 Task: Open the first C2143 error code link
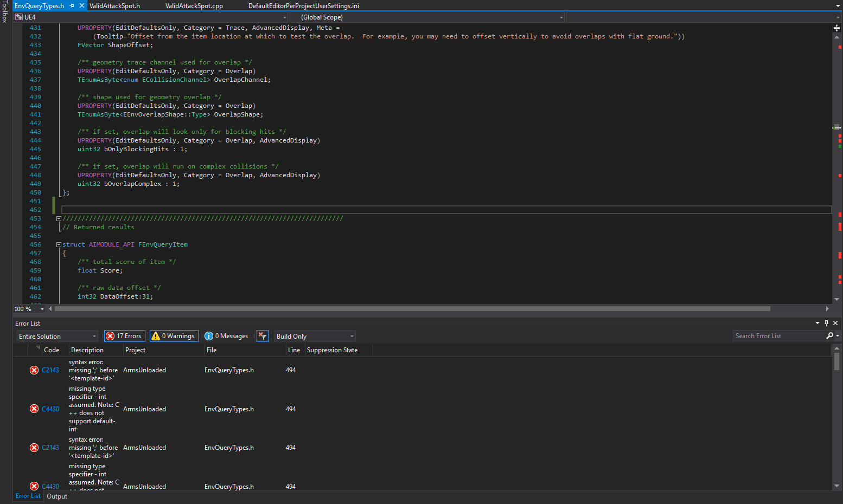pyautogui.click(x=50, y=370)
